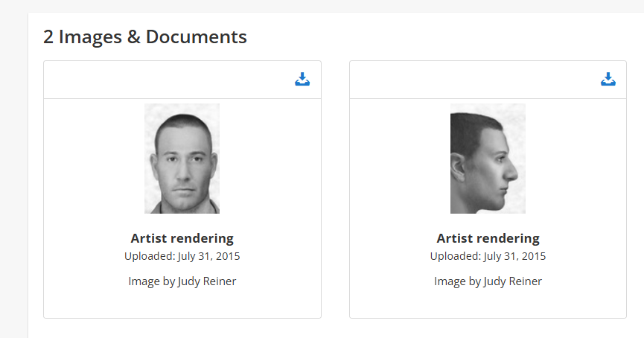Viewport: 644px width, 338px height.
Task: Open the front-facing portrait thumbnail
Action: [182, 159]
